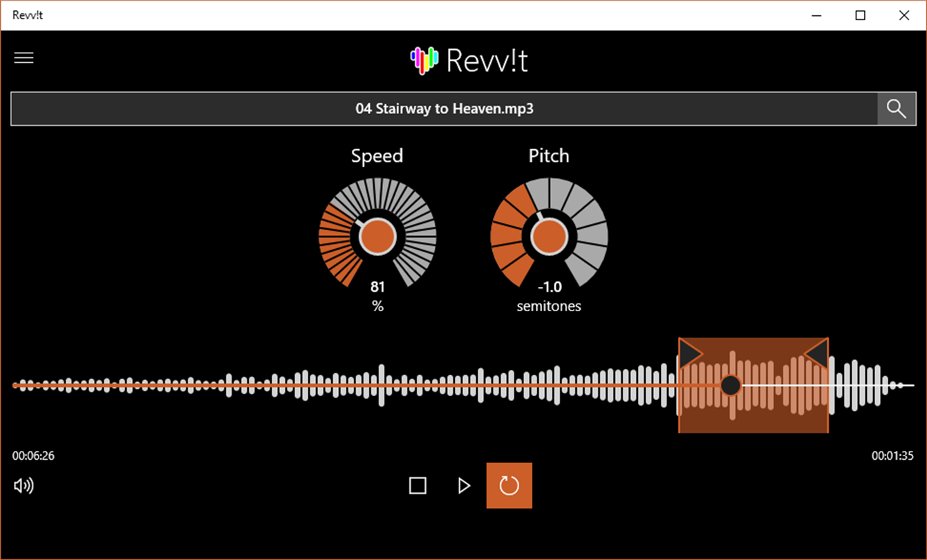Click the search magnifier button
The height and width of the screenshot is (560, 927).
(897, 109)
